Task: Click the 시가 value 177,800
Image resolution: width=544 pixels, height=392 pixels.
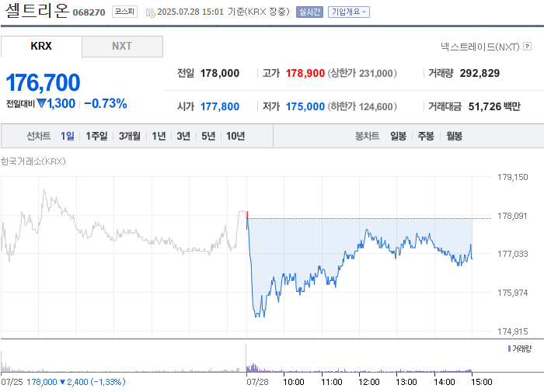Action: click(x=220, y=106)
